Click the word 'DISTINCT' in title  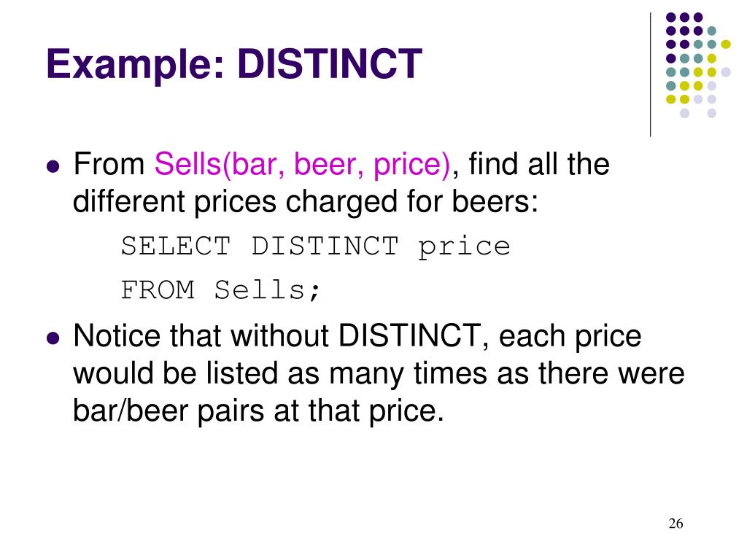coord(330,64)
